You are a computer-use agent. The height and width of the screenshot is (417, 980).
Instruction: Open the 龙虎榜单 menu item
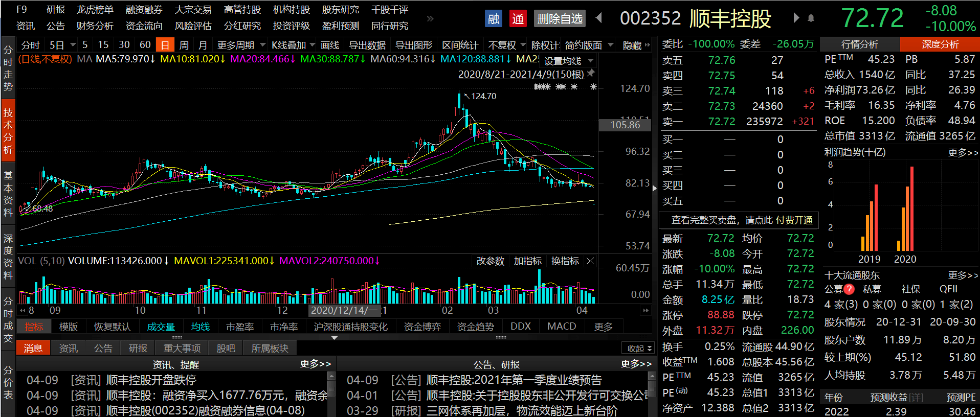(95, 10)
